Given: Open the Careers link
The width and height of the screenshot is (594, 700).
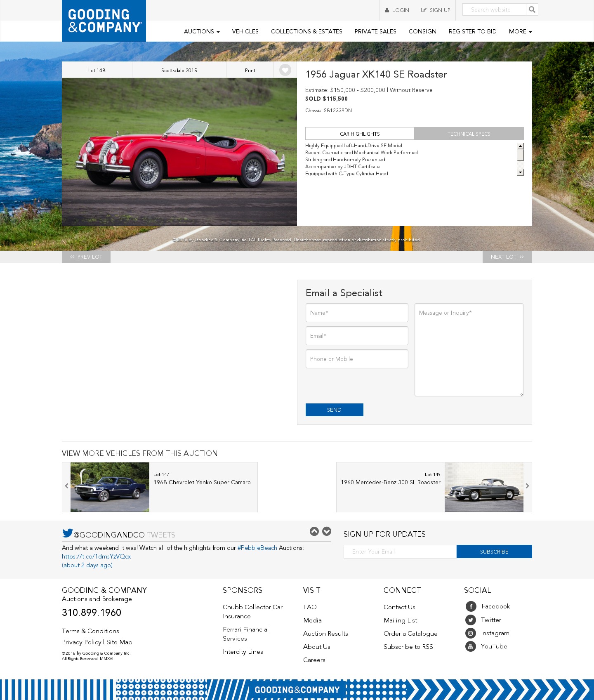Looking at the screenshot, I should click(x=314, y=660).
